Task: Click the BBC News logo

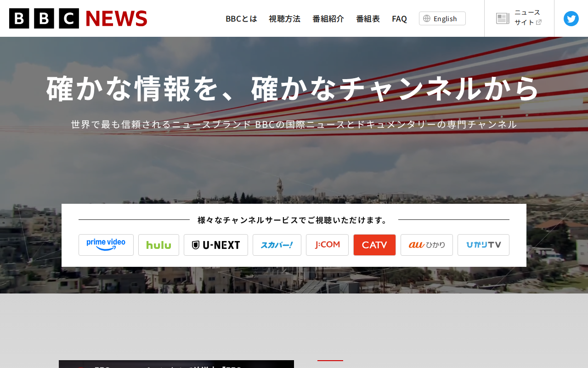Action: [x=78, y=18]
